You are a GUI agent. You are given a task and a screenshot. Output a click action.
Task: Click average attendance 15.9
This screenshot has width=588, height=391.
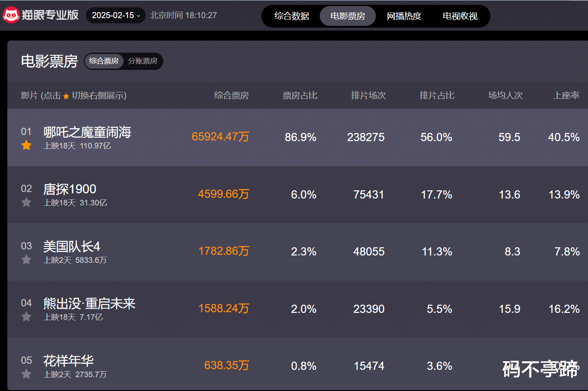pyautogui.click(x=509, y=309)
